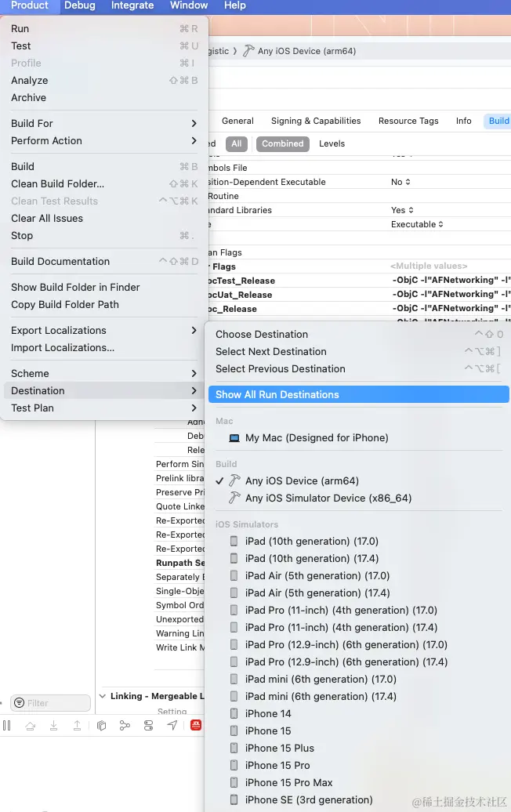Collapse the Linking - Mergeable section
This screenshot has width=511, height=812.
(x=103, y=696)
